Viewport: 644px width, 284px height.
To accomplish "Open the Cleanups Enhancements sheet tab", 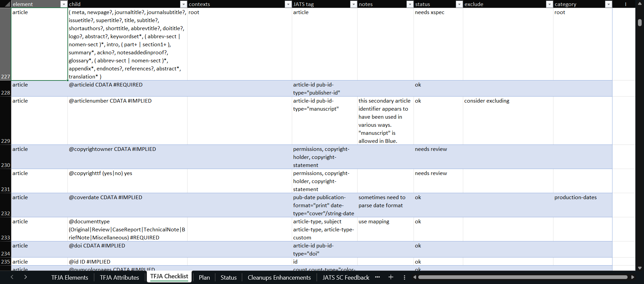I will coord(279,278).
